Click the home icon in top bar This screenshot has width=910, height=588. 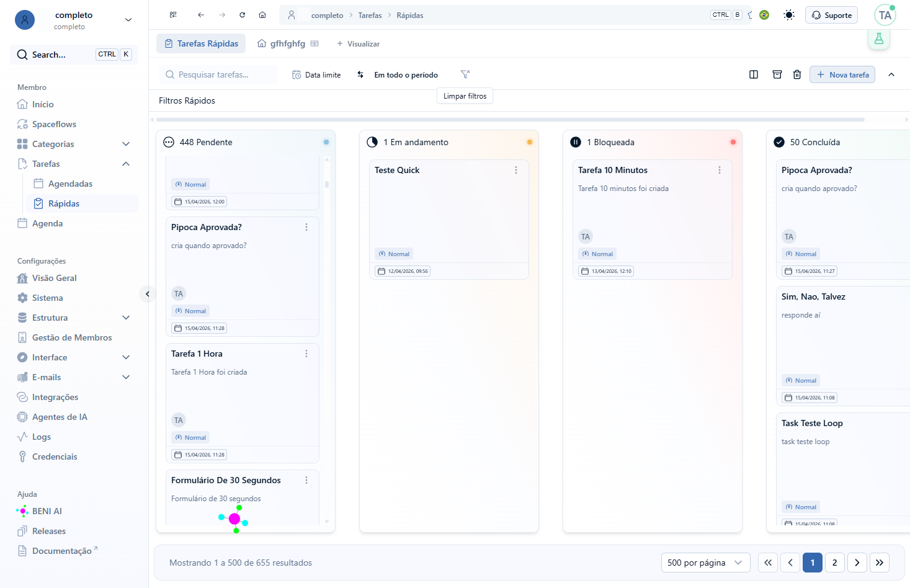262,15
